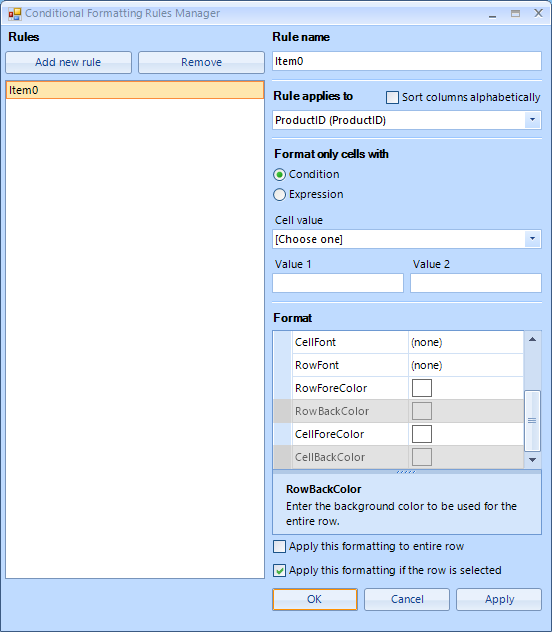Expand the Cell value Choose one dropdown
552x632 pixels.
pyautogui.click(x=532, y=239)
